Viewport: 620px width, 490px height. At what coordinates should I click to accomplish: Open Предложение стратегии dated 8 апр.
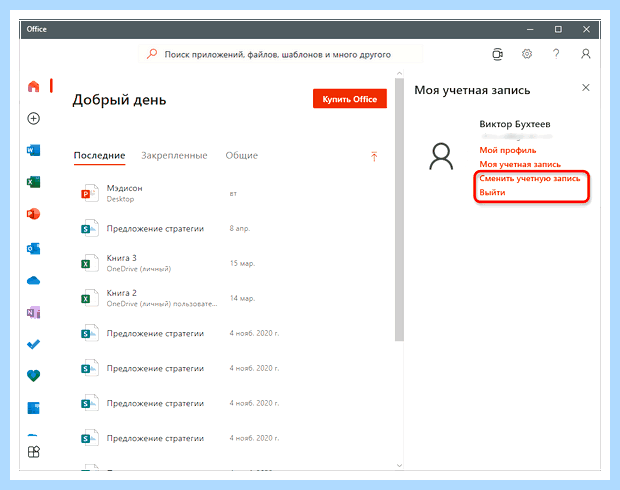click(155, 229)
